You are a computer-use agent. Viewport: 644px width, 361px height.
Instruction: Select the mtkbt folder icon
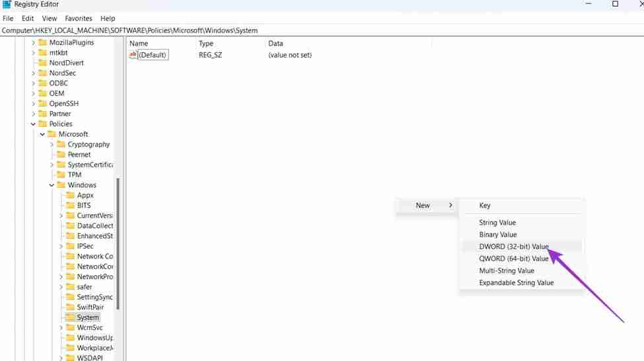(43, 53)
